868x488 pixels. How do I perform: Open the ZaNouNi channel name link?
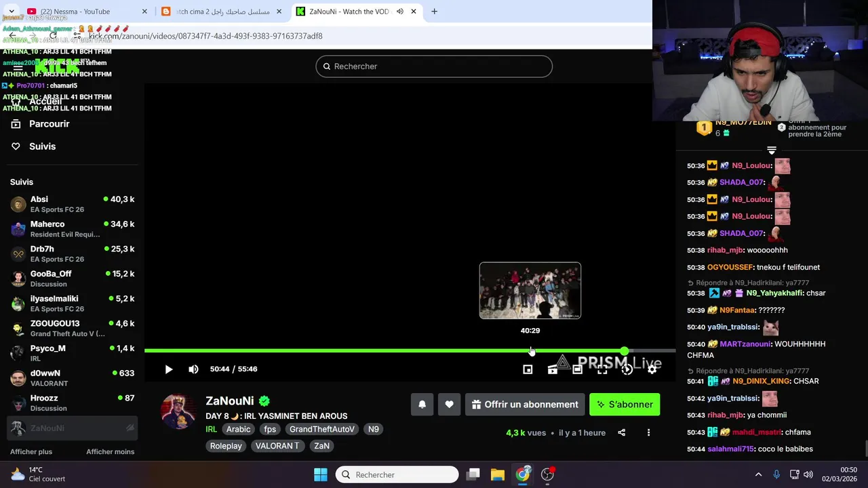coord(230,401)
